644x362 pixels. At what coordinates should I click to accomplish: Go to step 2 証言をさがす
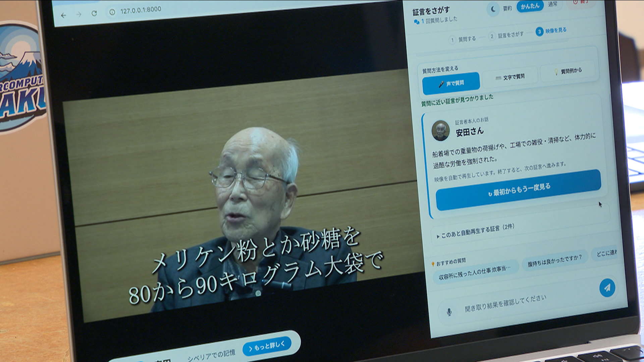pos(506,35)
